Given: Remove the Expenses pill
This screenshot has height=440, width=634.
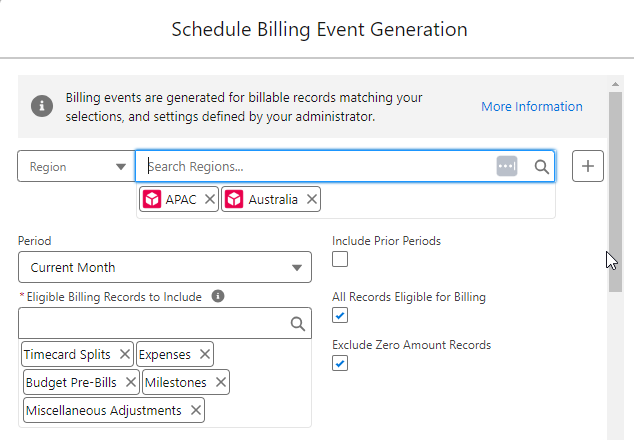Looking at the screenshot, I should [x=204, y=354].
